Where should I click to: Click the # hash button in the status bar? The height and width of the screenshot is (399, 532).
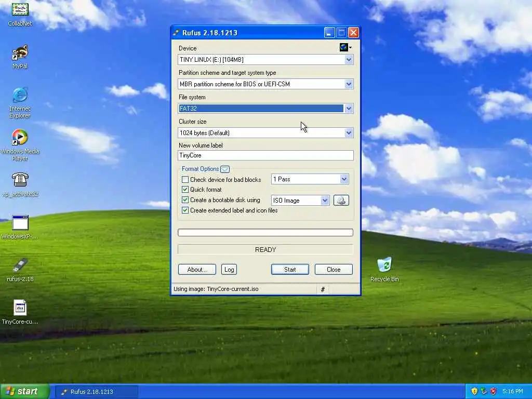[323, 289]
